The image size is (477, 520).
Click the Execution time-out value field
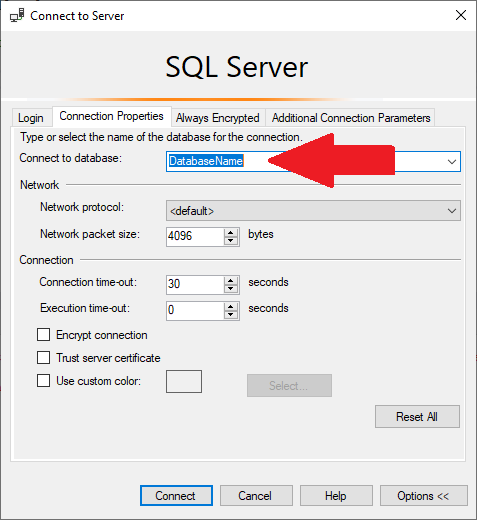195,310
